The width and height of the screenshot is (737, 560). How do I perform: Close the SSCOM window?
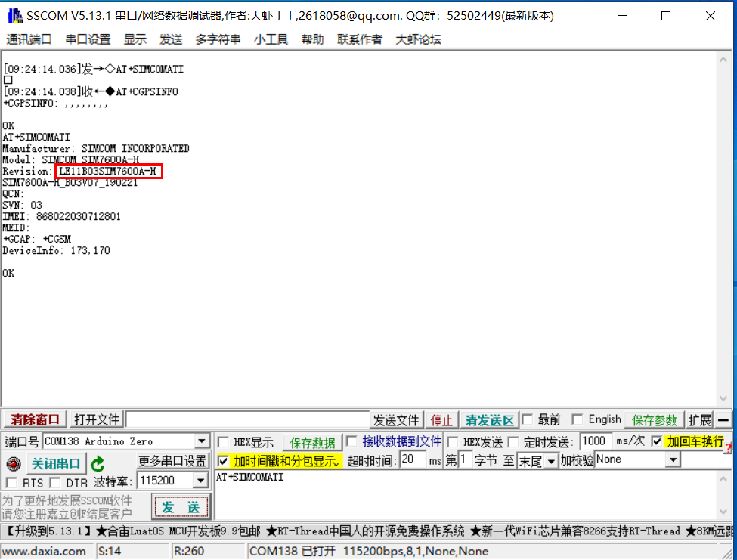click(x=711, y=16)
